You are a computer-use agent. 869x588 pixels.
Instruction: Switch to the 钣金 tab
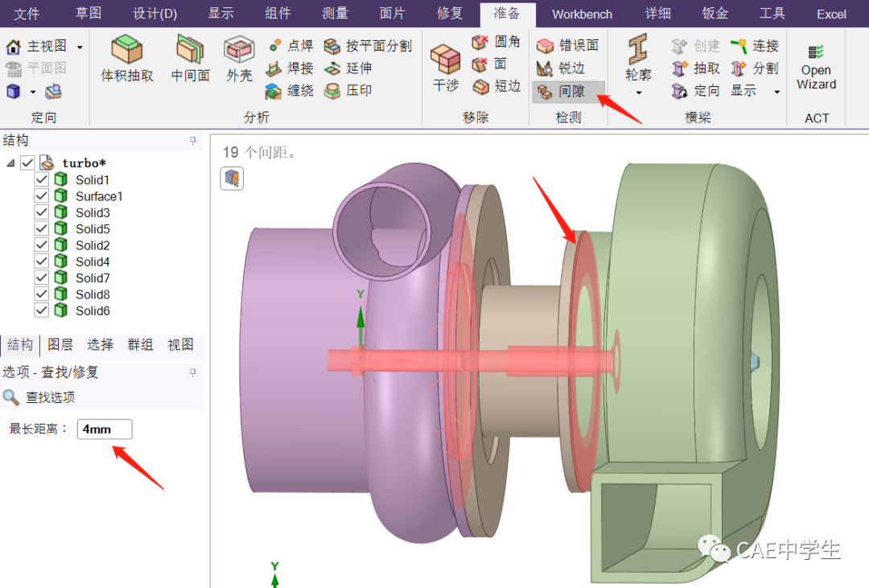pyautogui.click(x=715, y=14)
